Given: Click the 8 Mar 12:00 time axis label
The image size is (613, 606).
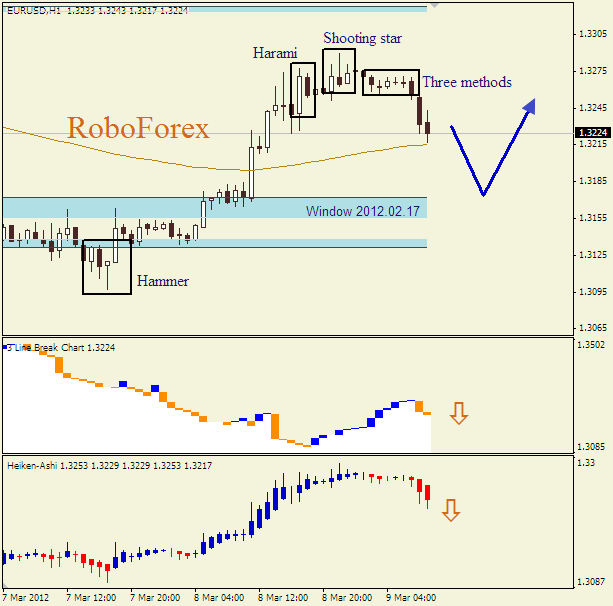Looking at the screenshot, I should tap(283, 598).
